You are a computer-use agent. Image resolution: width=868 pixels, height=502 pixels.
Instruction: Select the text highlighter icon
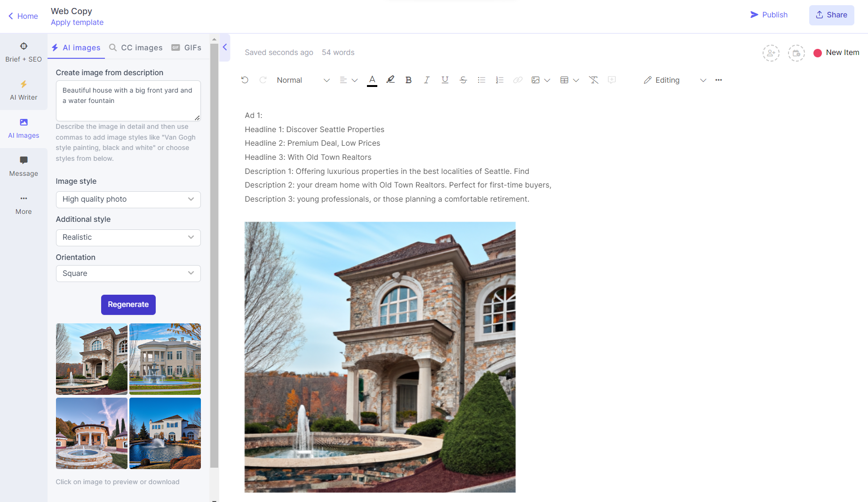(390, 80)
